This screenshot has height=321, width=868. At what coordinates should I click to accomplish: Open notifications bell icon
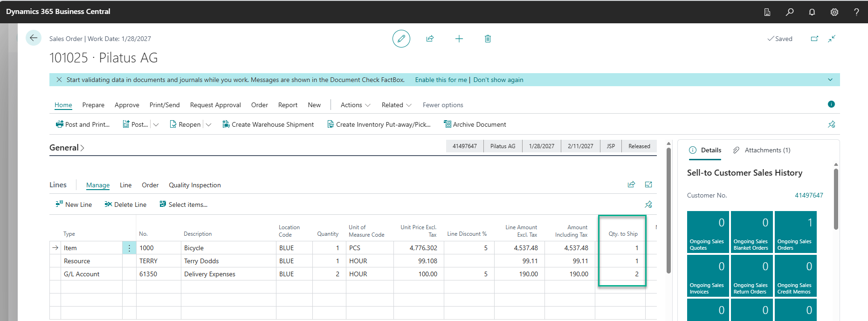click(x=812, y=12)
